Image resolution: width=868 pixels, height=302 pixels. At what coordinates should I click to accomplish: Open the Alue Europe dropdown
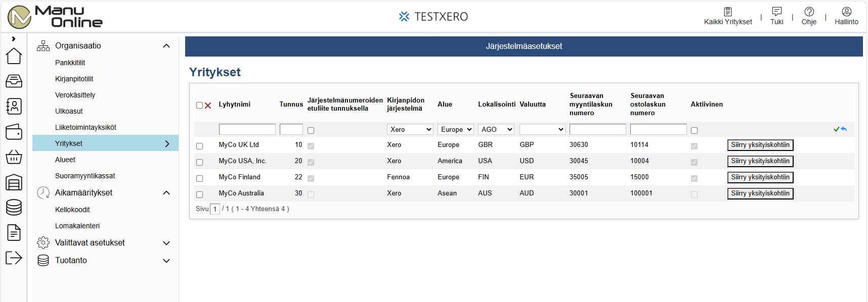pyautogui.click(x=456, y=129)
